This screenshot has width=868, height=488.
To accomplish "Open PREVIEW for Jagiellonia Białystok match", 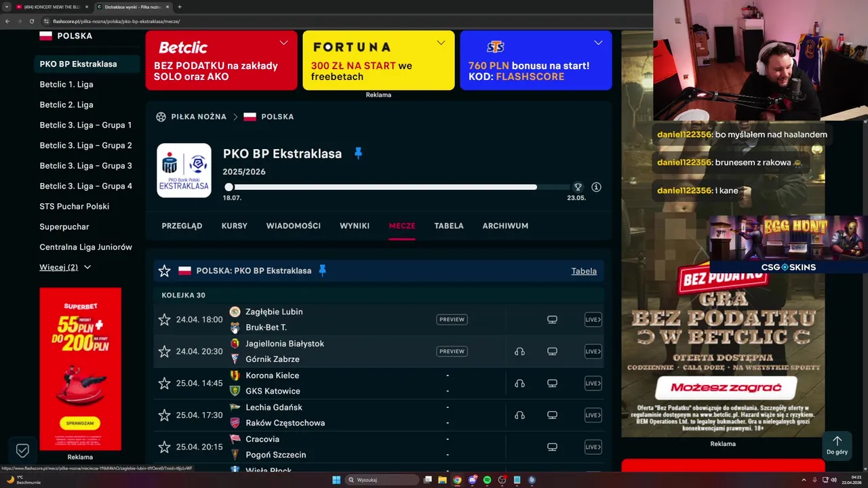I will (x=452, y=351).
